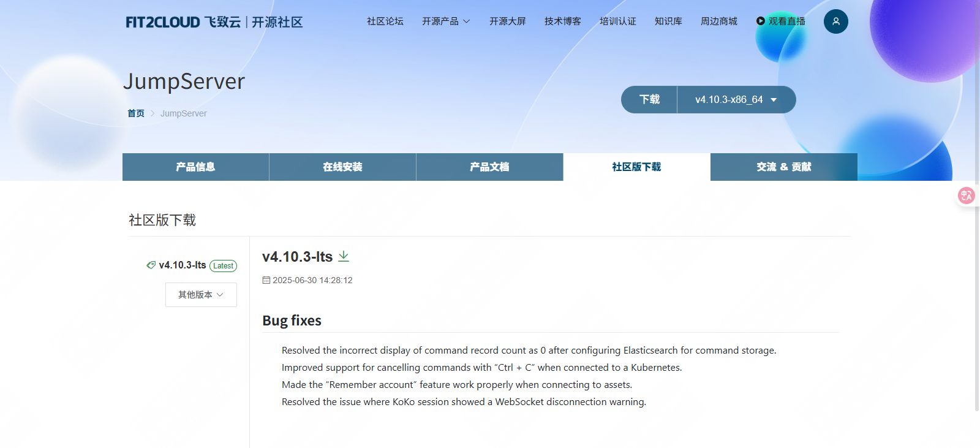The width and height of the screenshot is (980, 448).
Task: Switch to the 产品信息 tab
Action: point(195,167)
